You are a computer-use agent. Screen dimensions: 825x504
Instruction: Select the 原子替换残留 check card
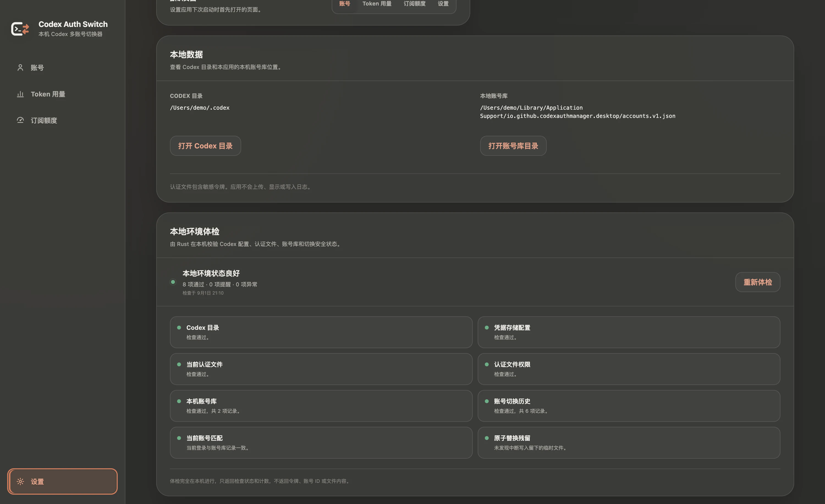629,442
